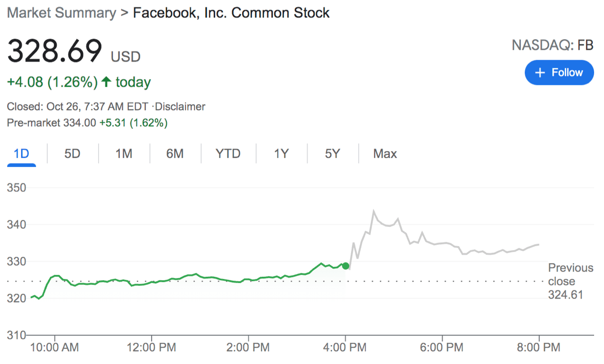Click the NASDAQ: FB ticker label
604x364 pixels.
552,45
